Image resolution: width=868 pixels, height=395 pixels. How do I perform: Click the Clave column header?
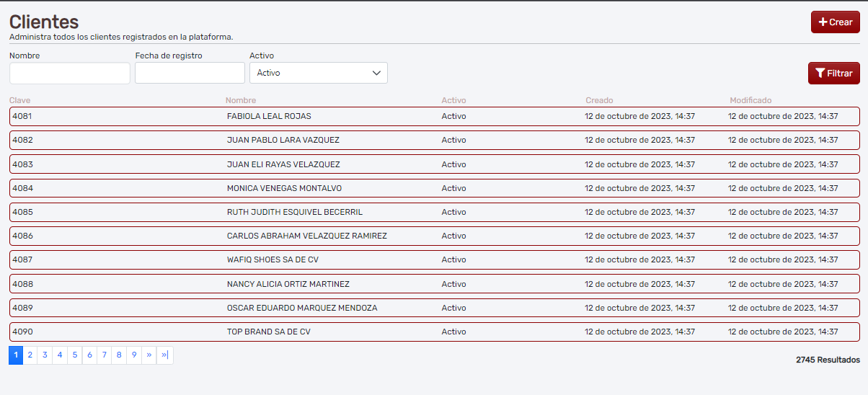click(20, 100)
